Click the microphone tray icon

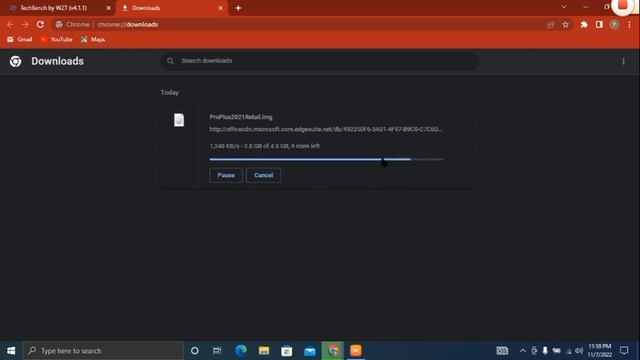pos(545,351)
